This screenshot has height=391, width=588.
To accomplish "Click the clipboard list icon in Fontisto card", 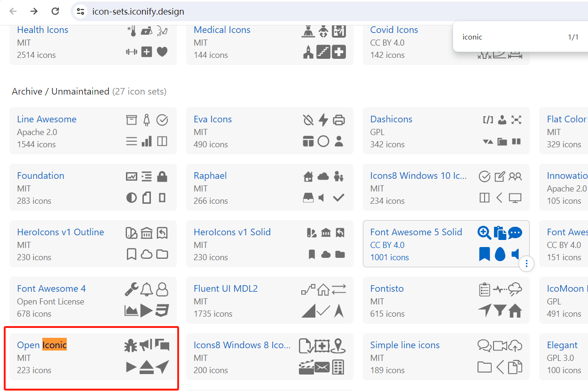I will (x=485, y=289).
